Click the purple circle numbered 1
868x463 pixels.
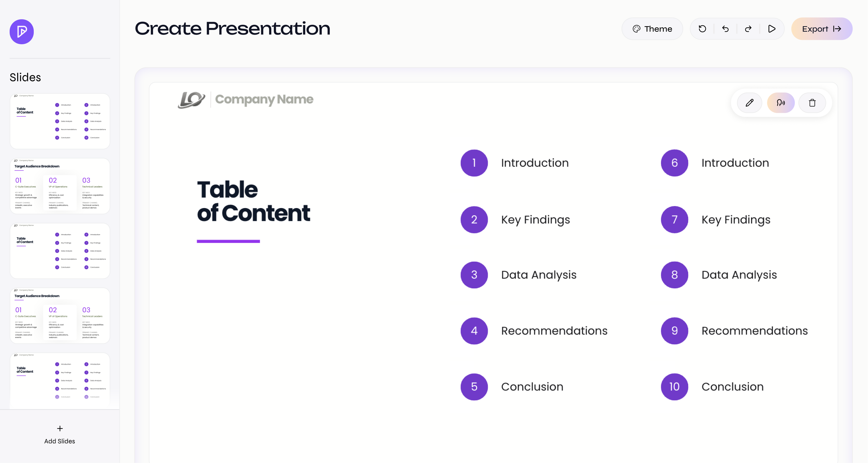coord(474,163)
